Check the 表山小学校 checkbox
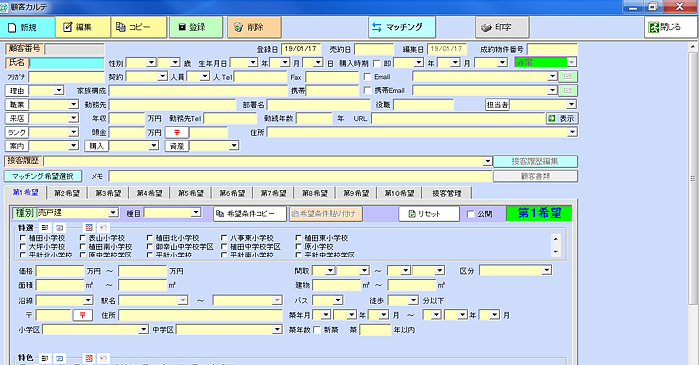700x365 pixels. [82, 238]
